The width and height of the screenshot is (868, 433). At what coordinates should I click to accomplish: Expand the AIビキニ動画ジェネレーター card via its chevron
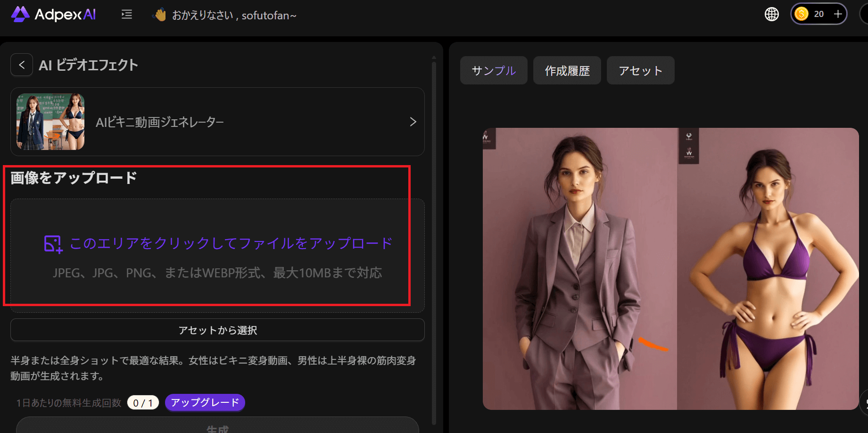413,122
